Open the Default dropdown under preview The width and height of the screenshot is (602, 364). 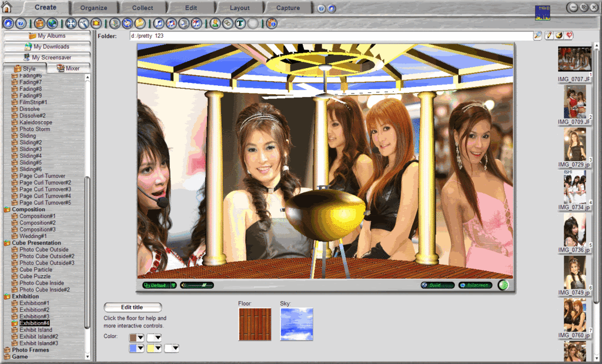click(x=159, y=285)
